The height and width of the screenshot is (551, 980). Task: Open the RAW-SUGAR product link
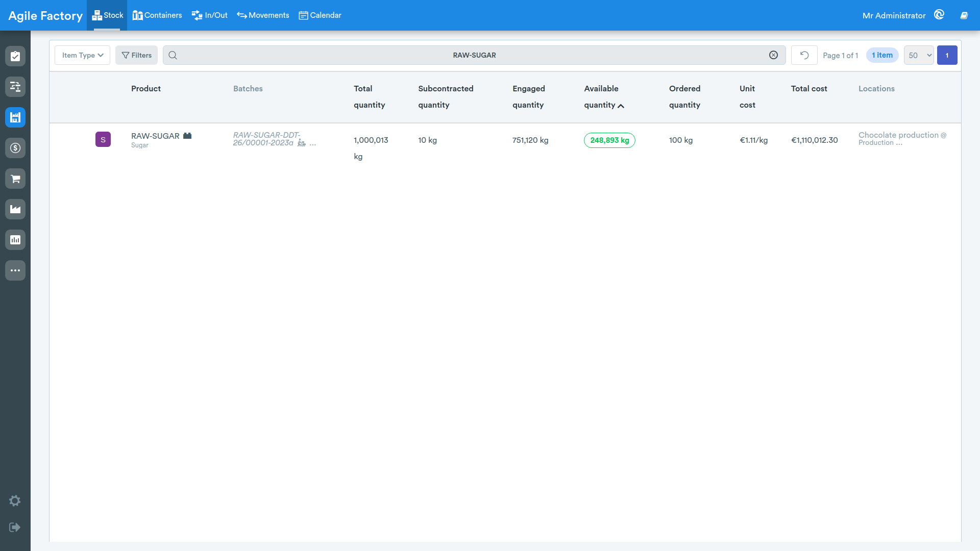(x=155, y=136)
